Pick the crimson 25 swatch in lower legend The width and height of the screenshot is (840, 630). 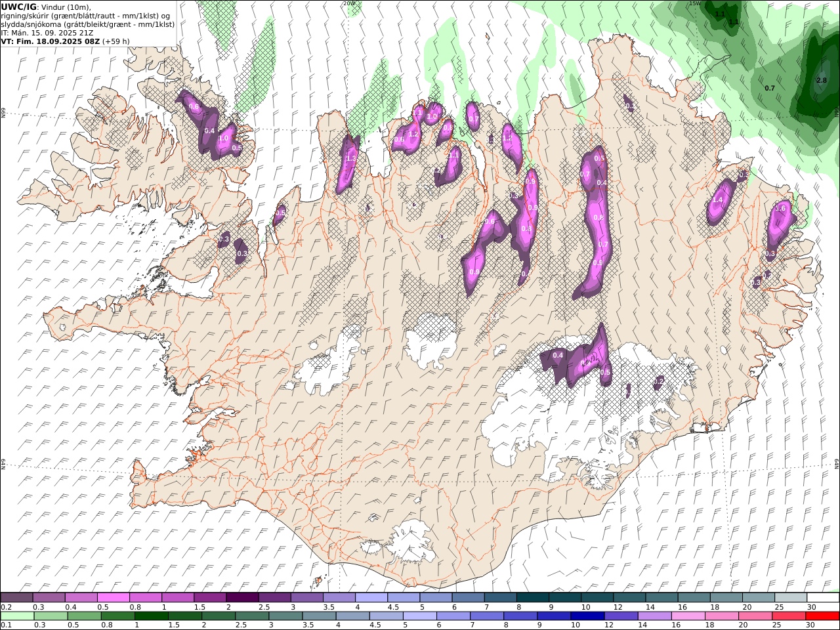coord(789,616)
